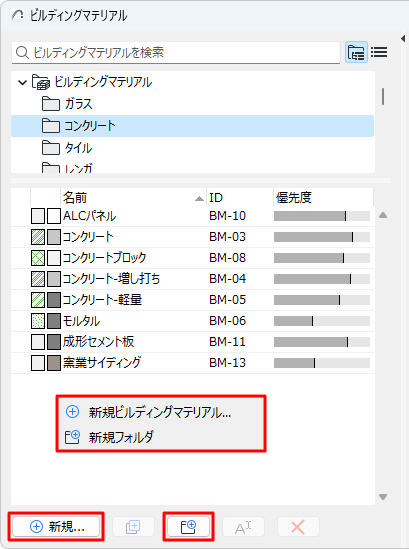
Task: Click empty fill icon of ALCパネル
Action: [38, 216]
